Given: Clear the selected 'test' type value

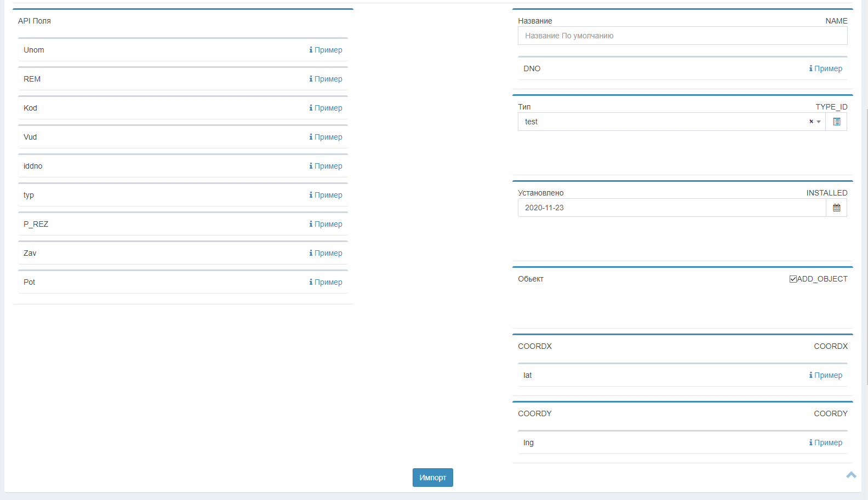Looking at the screenshot, I should (811, 122).
